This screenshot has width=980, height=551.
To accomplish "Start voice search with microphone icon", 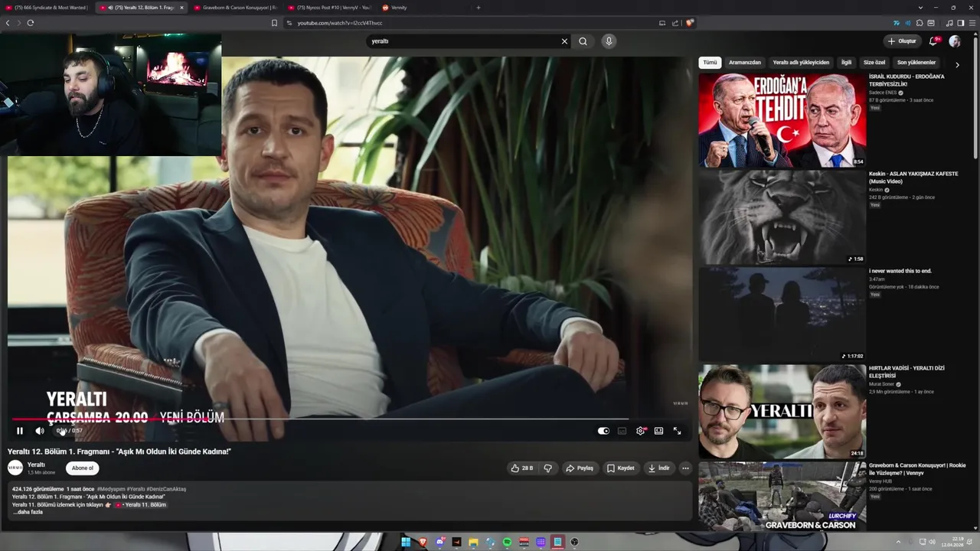I will (609, 41).
